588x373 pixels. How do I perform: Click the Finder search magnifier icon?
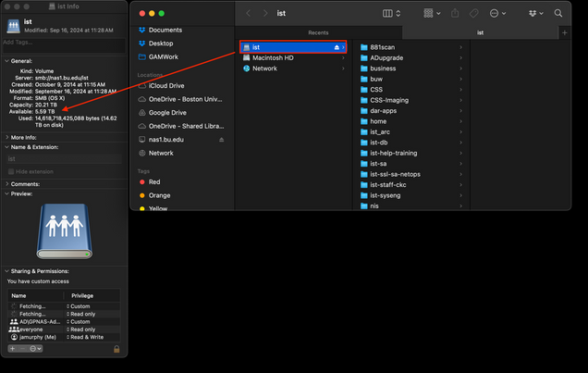(x=558, y=14)
